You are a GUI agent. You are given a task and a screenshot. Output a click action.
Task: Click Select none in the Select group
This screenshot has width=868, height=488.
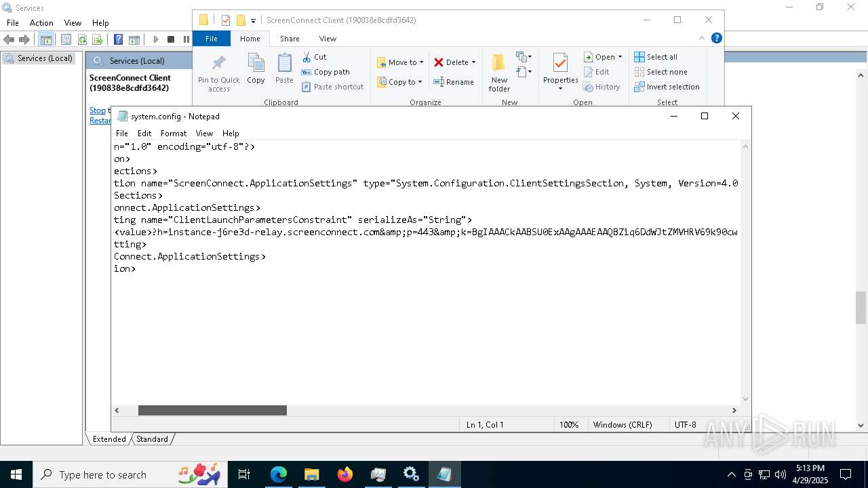pyautogui.click(x=661, y=72)
